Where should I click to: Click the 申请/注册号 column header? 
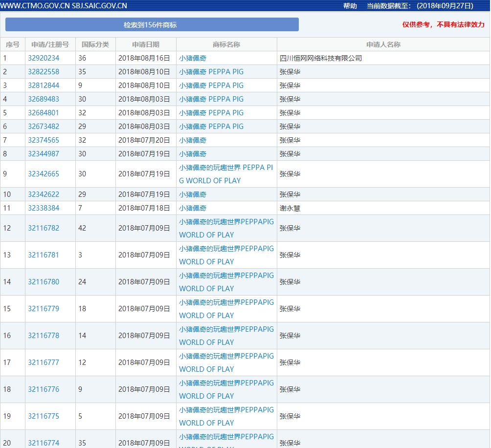(x=50, y=44)
